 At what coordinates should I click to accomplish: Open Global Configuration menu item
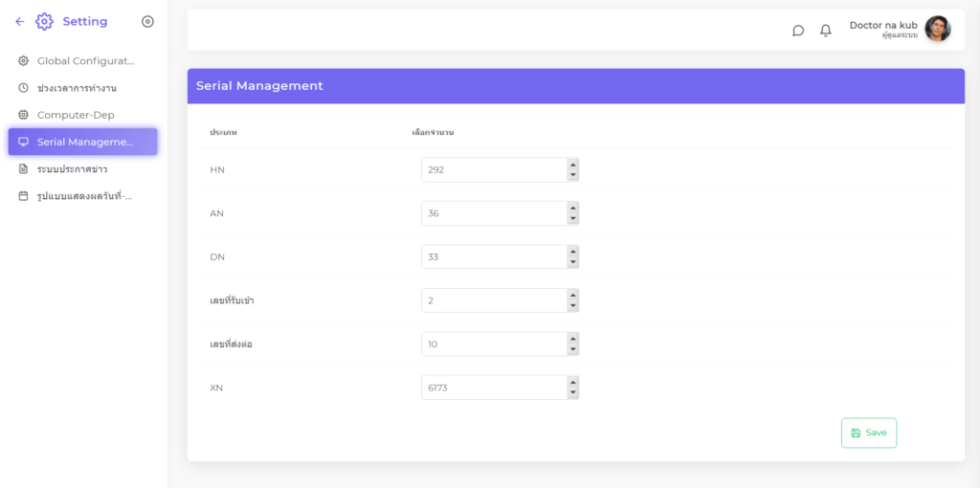pos(84,61)
